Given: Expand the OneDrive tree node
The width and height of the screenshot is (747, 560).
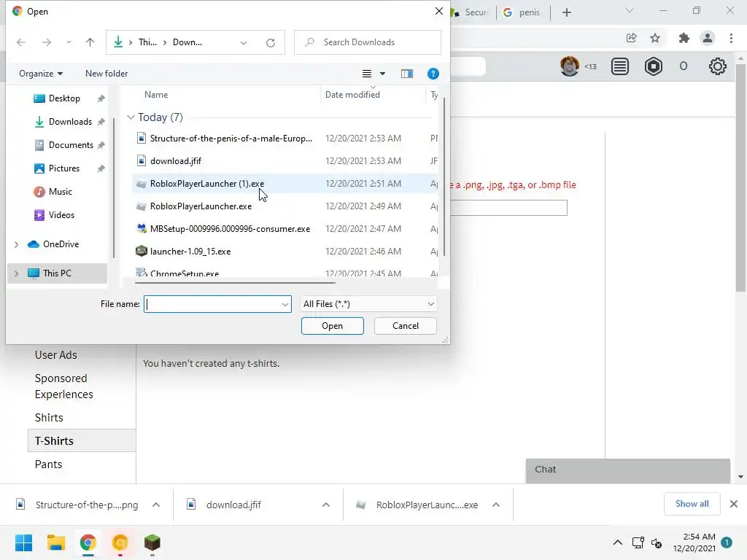Looking at the screenshot, I should point(16,244).
